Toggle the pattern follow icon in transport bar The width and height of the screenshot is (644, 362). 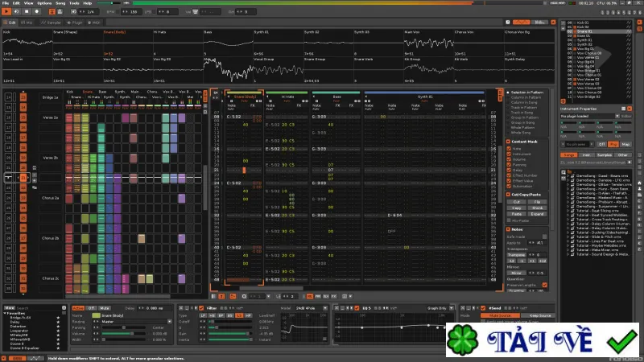click(x=52, y=11)
